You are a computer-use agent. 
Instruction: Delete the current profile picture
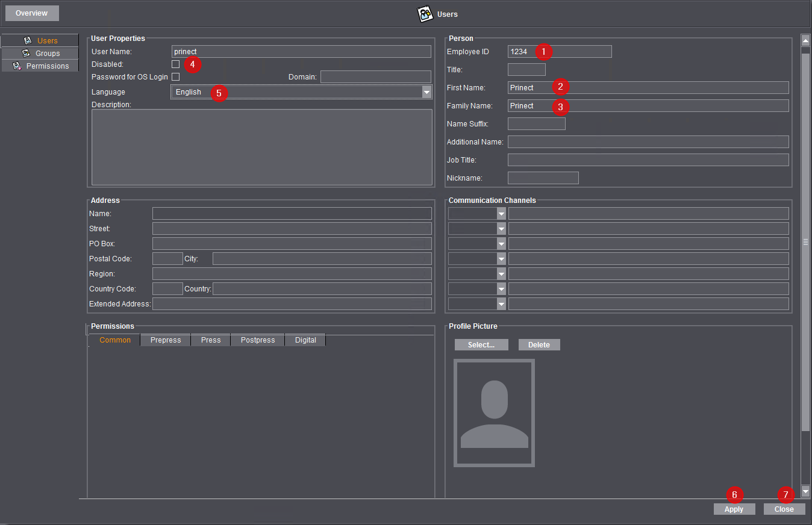click(x=539, y=344)
